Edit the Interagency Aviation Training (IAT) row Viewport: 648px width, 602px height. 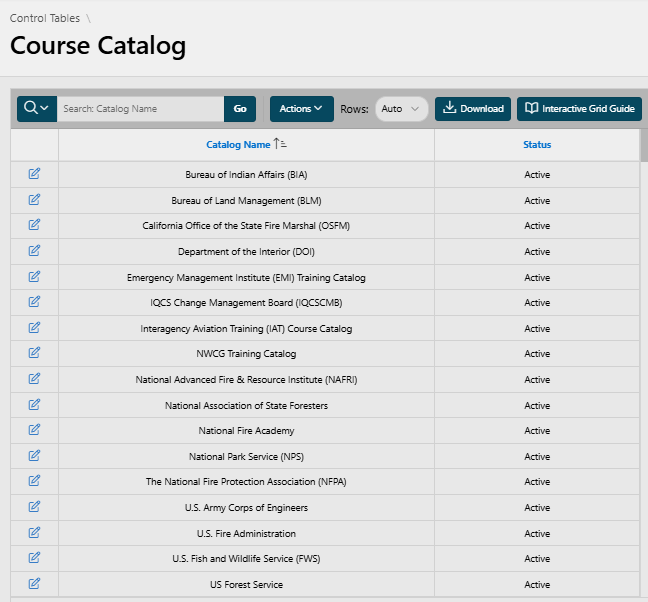[34, 328]
